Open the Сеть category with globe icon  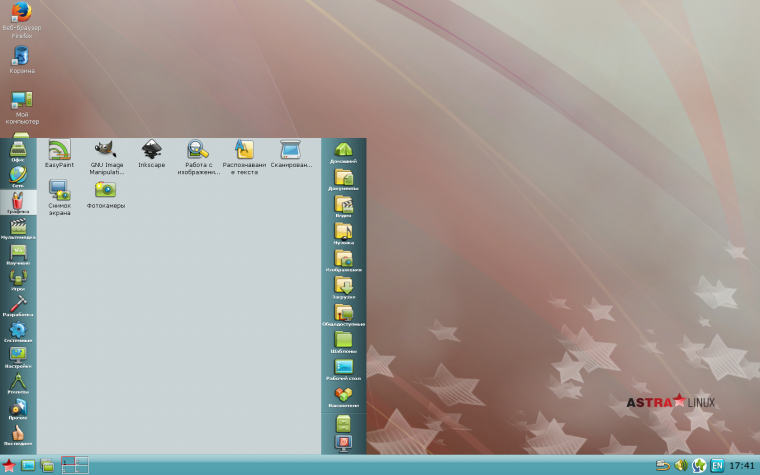[18, 177]
